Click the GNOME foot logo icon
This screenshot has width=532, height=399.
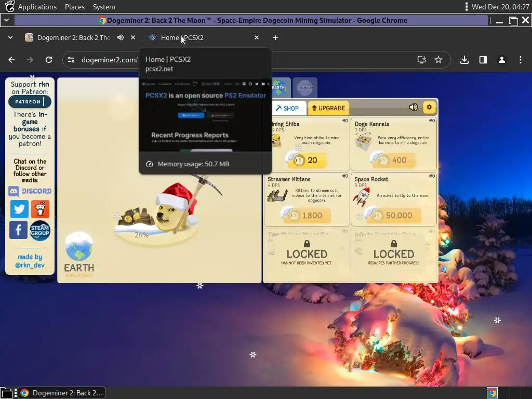[x=10, y=6]
